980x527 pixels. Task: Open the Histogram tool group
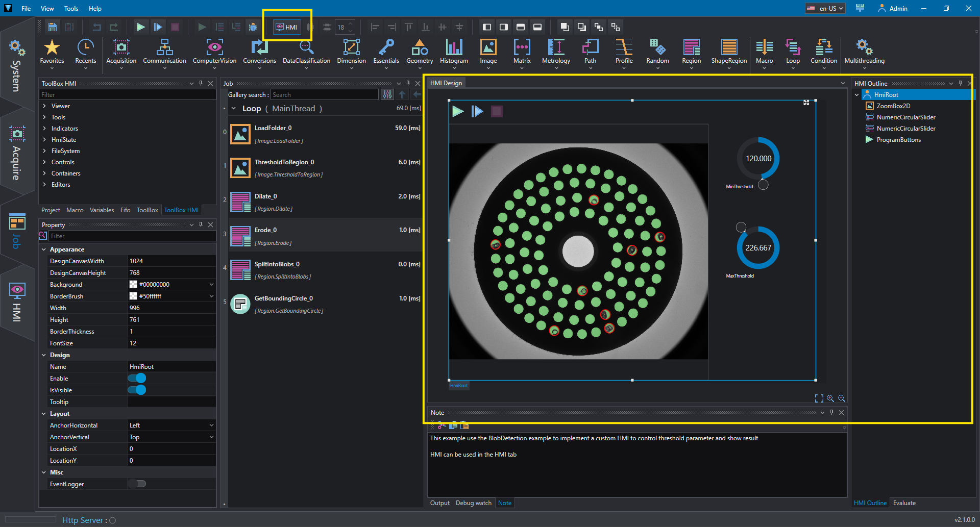[454, 52]
